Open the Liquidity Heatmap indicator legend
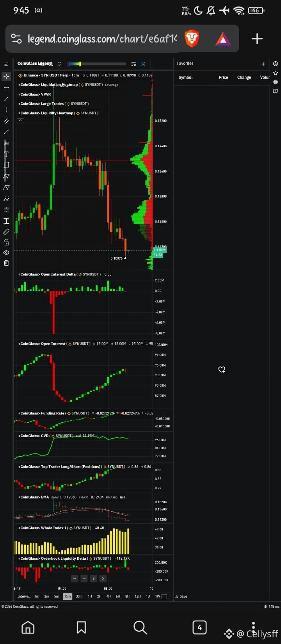Viewport: 281px width, 644px height. 46,113
